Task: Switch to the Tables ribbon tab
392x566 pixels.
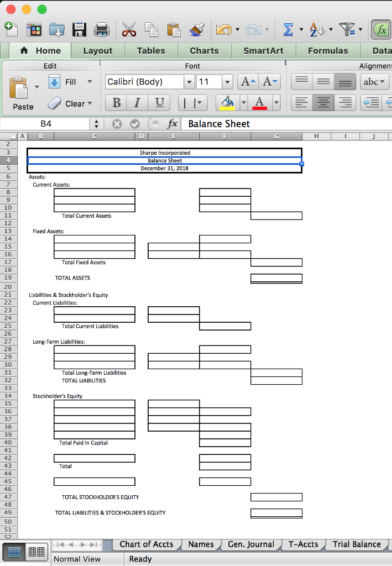Action: pyautogui.click(x=151, y=50)
